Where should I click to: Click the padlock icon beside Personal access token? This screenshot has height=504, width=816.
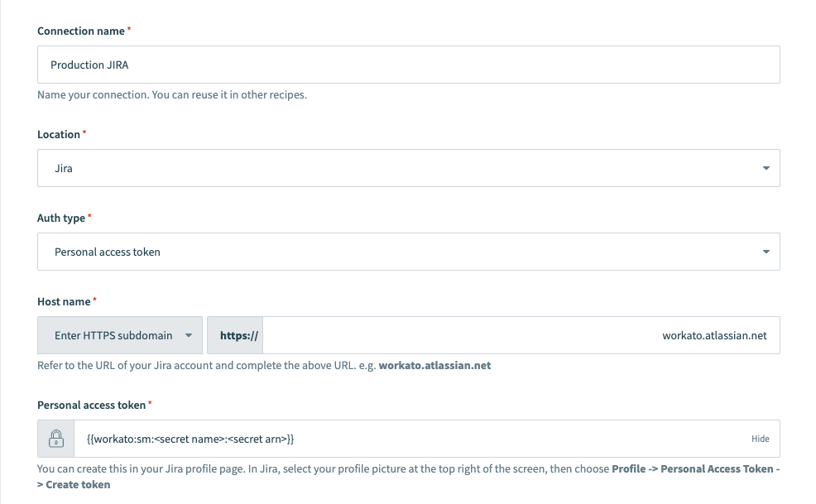tap(55, 438)
